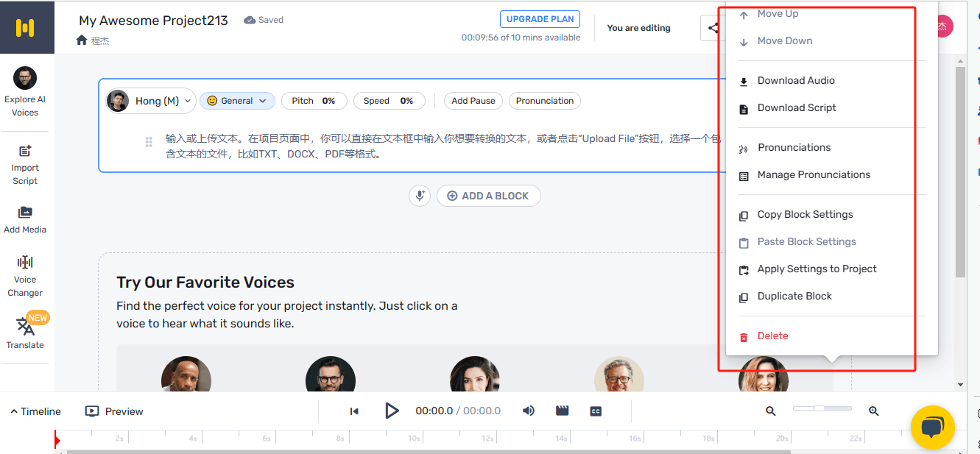Click the share icon in header
Viewport: 980px width, 454px height.
[x=713, y=29]
